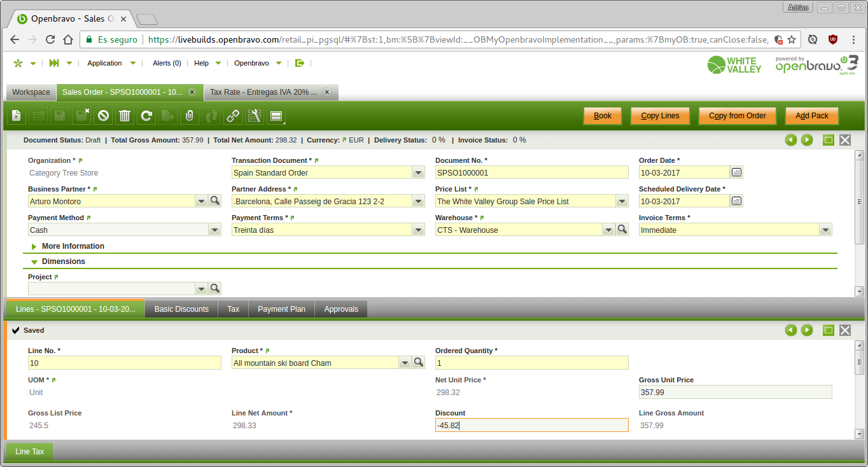This screenshot has height=467, width=868.
Task: Delete the record with trash icon
Action: click(x=125, y=116)
